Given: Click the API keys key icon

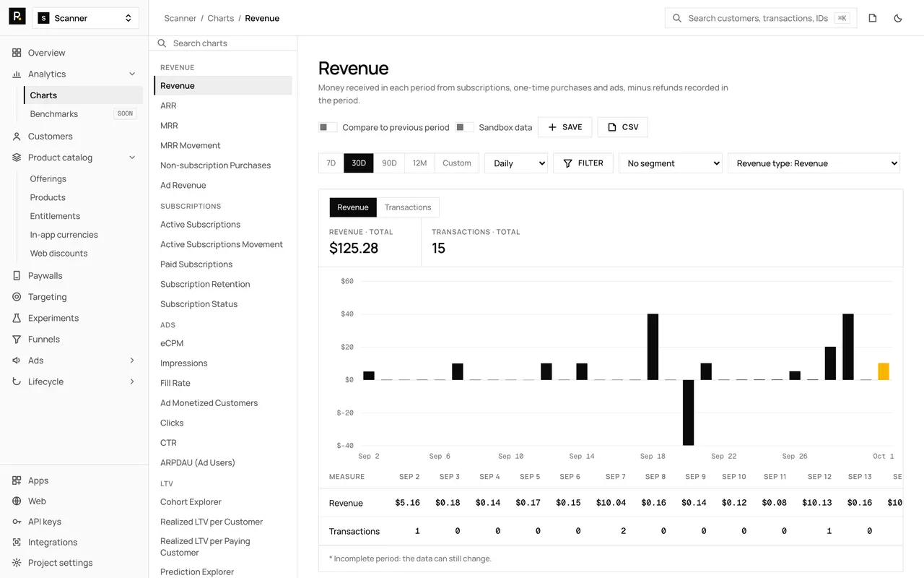Looking at the screenshot, I should [x=17, y=522].
